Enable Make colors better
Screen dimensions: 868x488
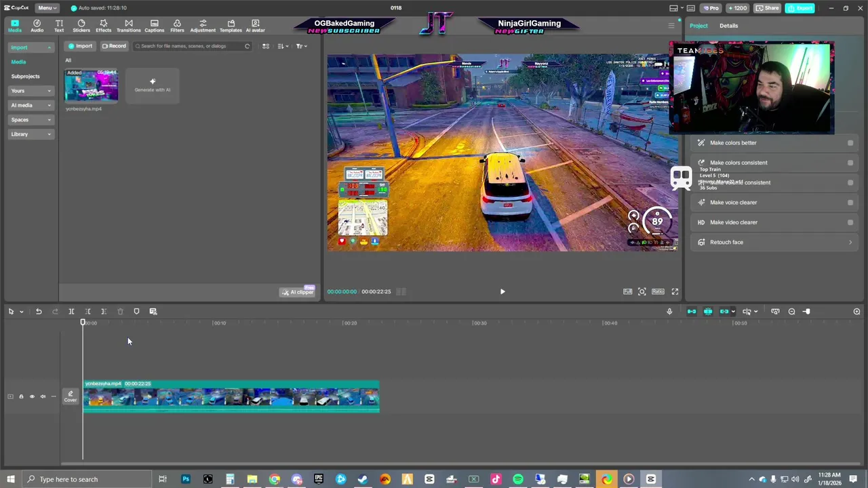(x=850, y=143)
